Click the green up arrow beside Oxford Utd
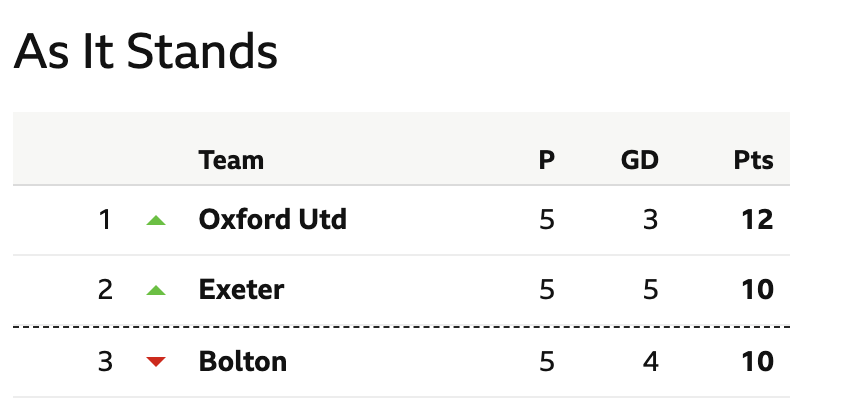Screen dimensions: 864x416 tap(156, 220)
